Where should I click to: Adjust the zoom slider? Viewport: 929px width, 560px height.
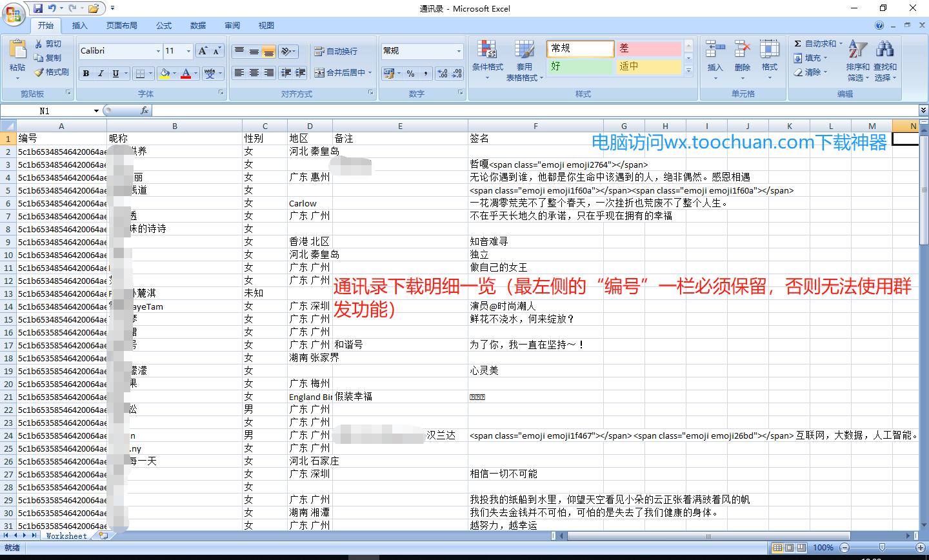(882, 548)
